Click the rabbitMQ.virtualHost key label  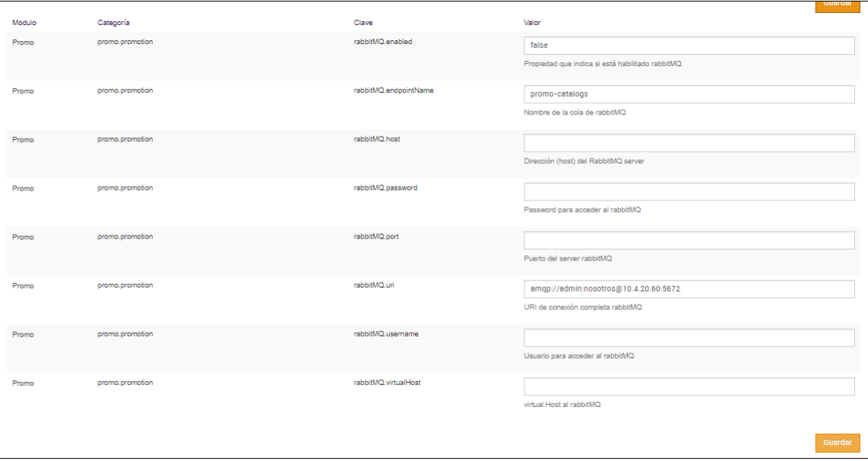tap(387, 383)
